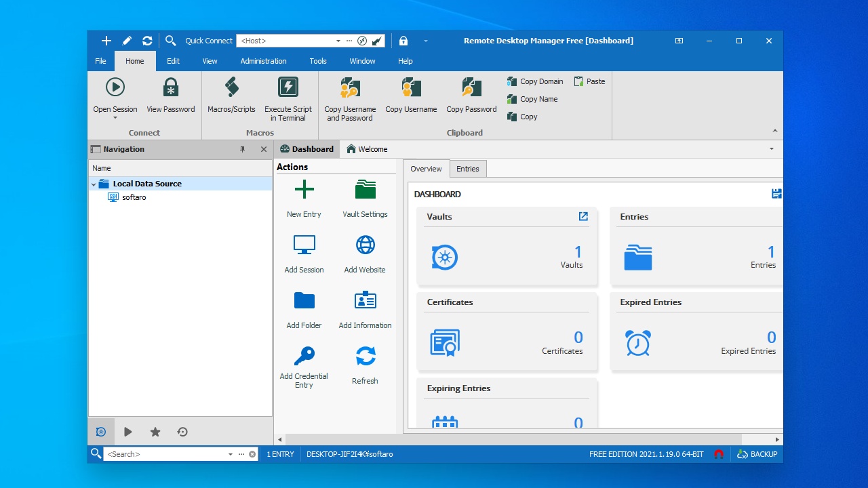
Task: Click the plug connect icon in Quick Connect box
Action: point(377,41)
